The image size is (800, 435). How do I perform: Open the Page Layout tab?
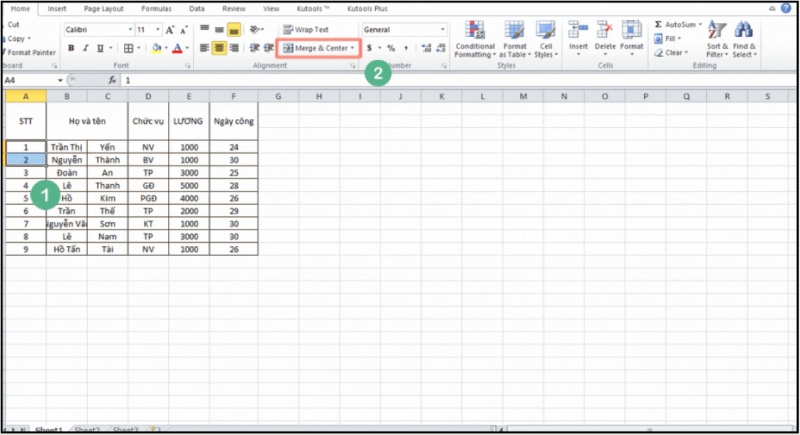[x=104, y=9]
